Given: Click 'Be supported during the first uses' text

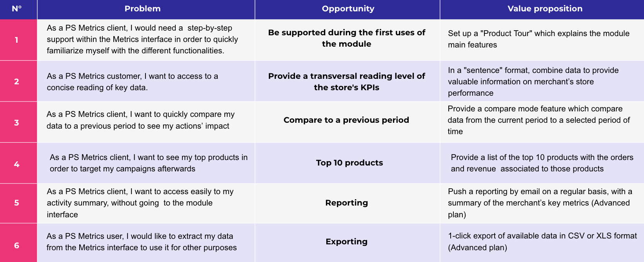Looking at the screenshot, I should 347,33.
